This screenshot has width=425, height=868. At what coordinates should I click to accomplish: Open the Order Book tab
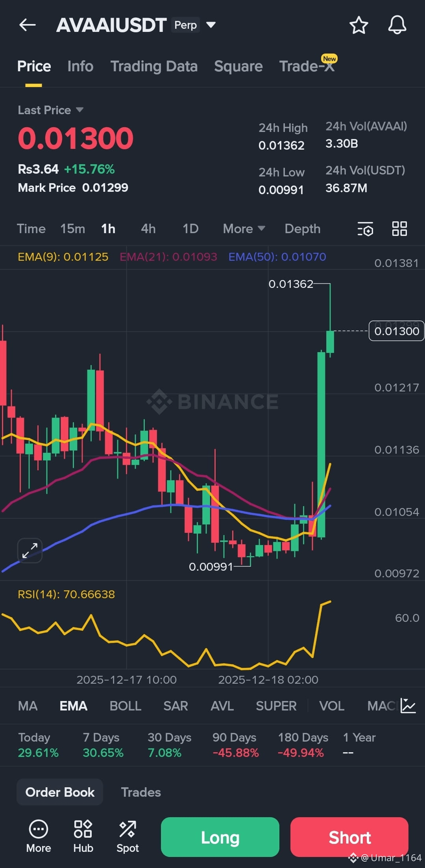click(60, 792)
